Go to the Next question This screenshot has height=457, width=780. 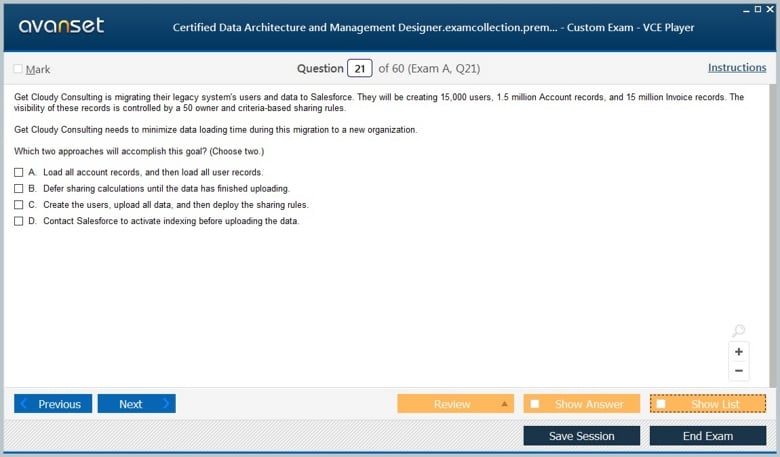point(136,404)
